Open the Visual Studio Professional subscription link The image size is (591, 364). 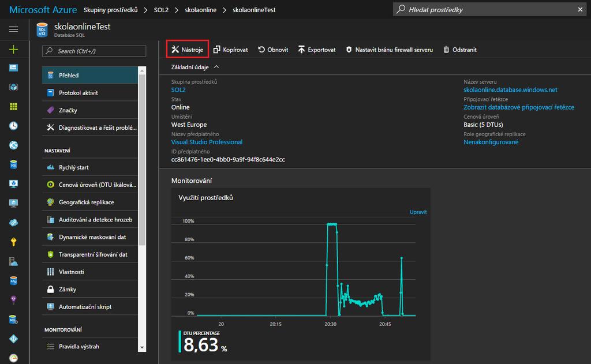tap(207, 142)
